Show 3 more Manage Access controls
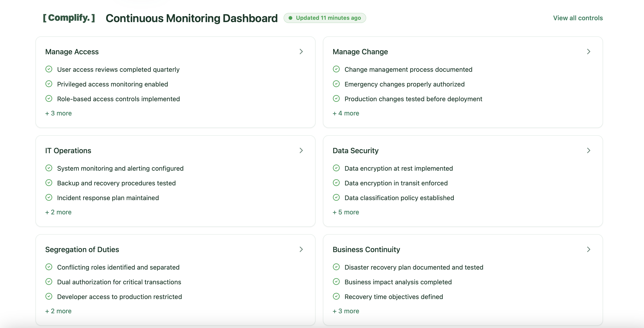Image resolution: width=644 pixels, height=328 pixels. click(x=59, y=113)
